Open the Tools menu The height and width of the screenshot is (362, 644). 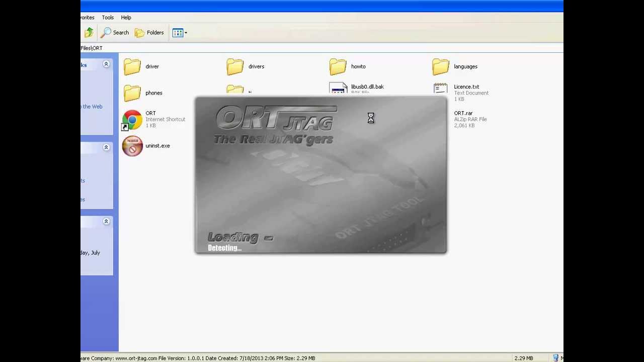pyautogui.click(x=108, y=18)
